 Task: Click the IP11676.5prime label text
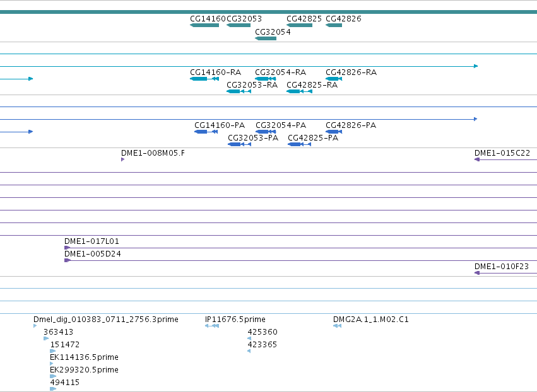pyautogui.click(x=235, y=320)
